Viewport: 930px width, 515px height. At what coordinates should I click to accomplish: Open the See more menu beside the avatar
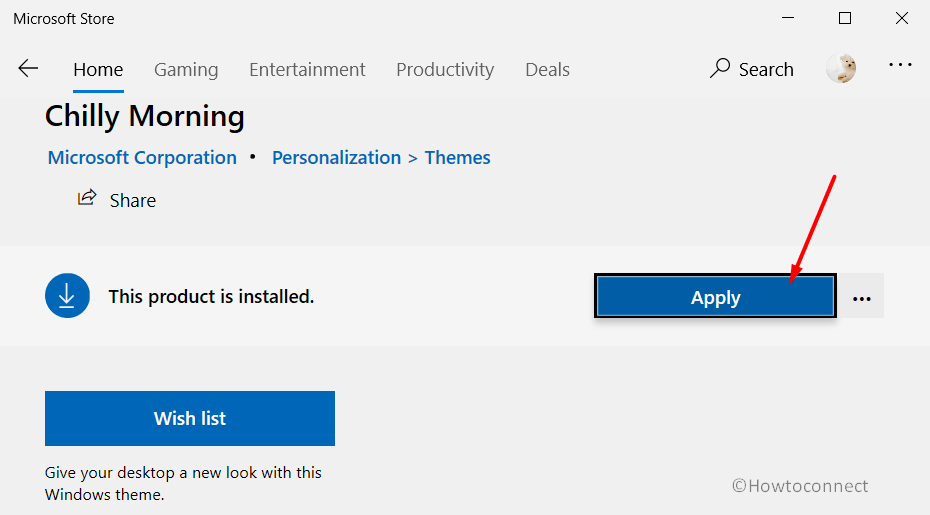click(x=900, y=65)
